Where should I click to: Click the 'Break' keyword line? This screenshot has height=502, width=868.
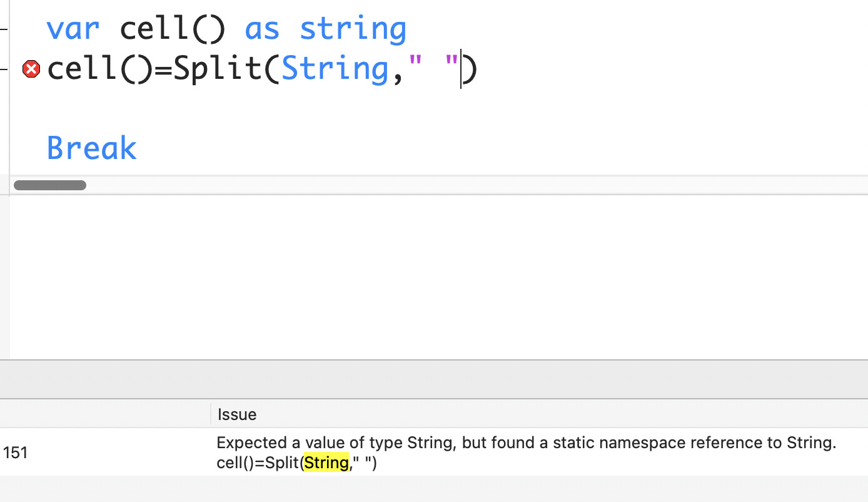pyautogui.click(x=91, y=149)
